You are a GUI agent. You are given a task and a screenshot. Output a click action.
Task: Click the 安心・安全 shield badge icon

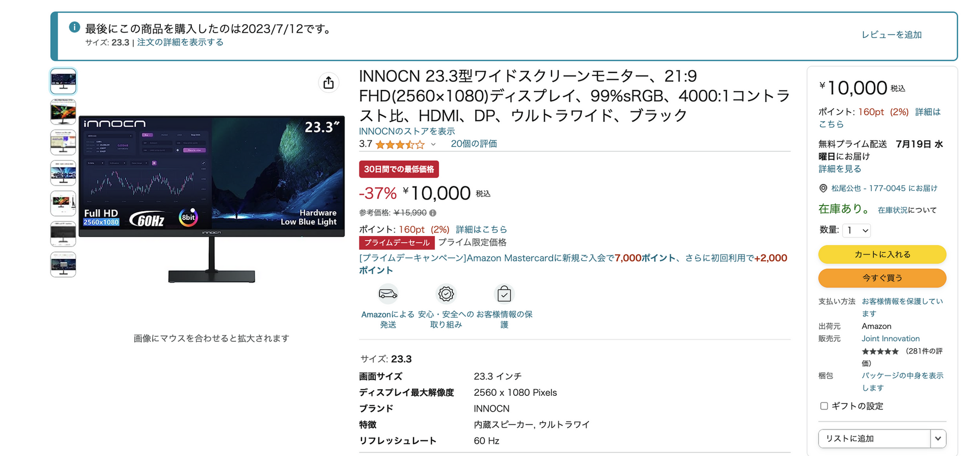click(446, 294)
